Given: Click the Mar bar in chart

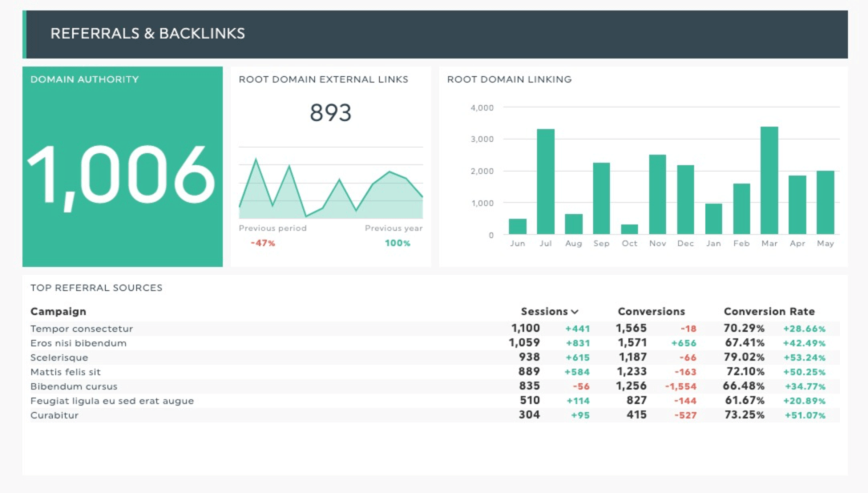Looking at the screenshot, I should (x=769, y=180).
